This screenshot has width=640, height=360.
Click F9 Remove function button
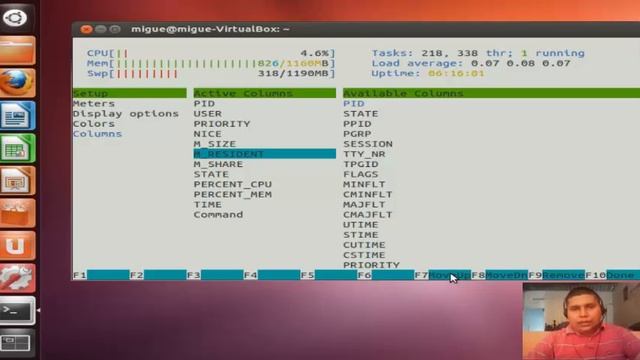pyautogui.click(x=556, y=275)
